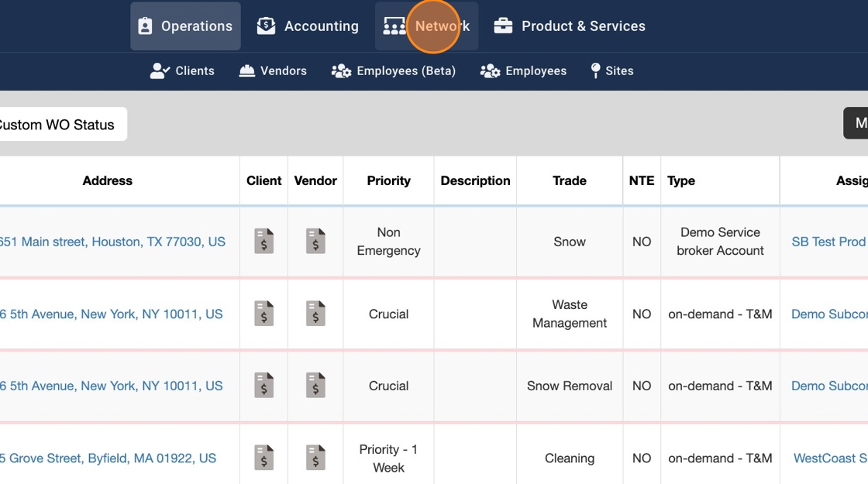Open client invoice icon for Cleaning row
The image size is (868, 484).
pyautogui.click(x=264, y=458)
